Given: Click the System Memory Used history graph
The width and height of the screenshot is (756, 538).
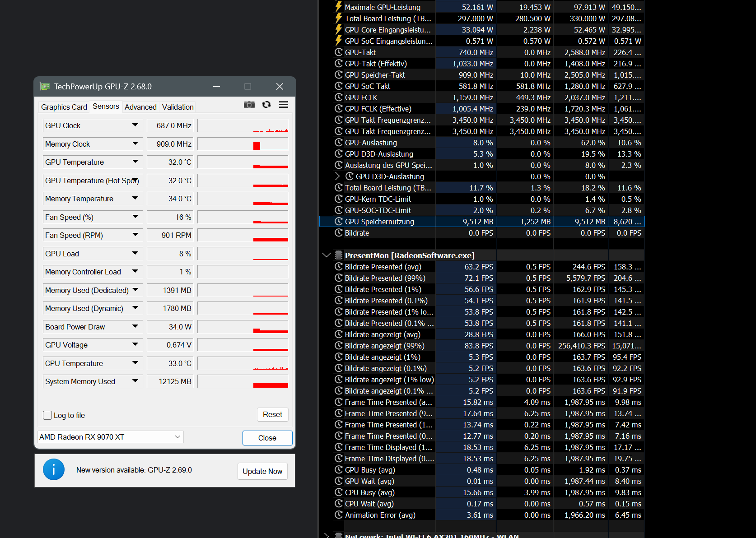Looking at the screenshot, I should [x=243, y=381].
